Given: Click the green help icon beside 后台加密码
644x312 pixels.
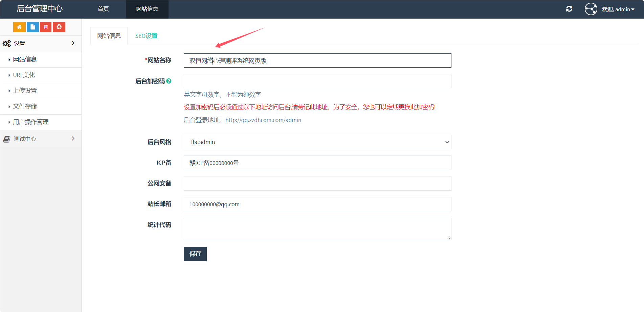Looking at the screenshot, I should coord(169,81).
